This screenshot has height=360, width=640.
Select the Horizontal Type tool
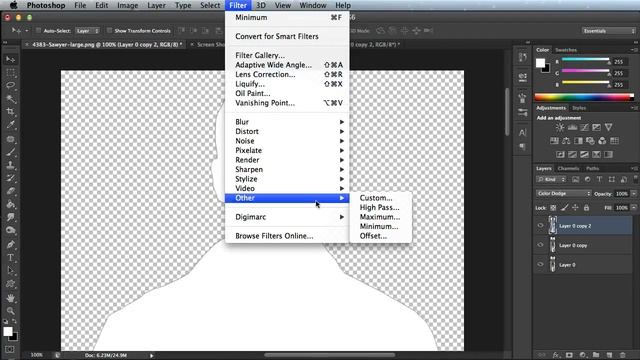tap(11, 258)
